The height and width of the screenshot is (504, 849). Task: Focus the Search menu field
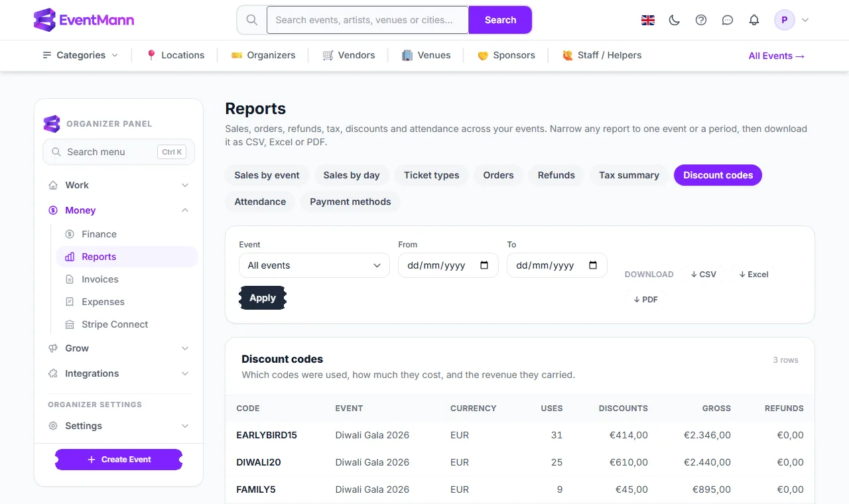coord(119,152)
